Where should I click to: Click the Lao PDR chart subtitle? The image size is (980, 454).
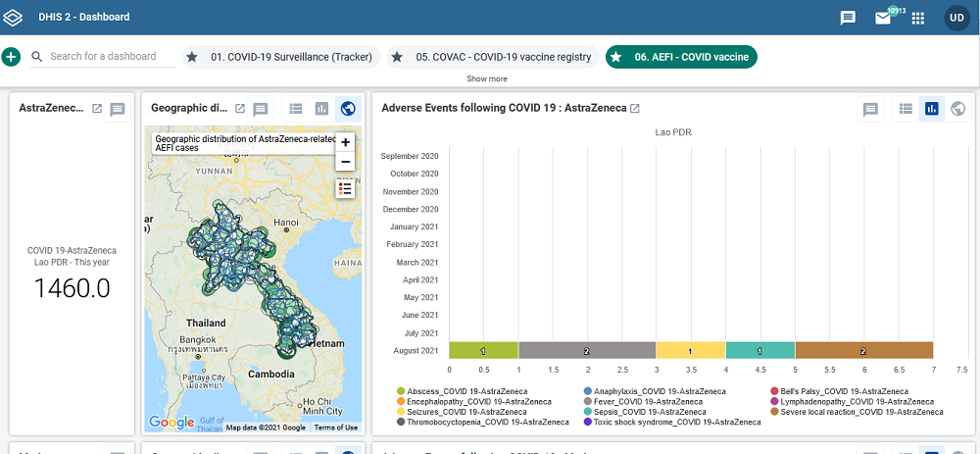(672, 132)
